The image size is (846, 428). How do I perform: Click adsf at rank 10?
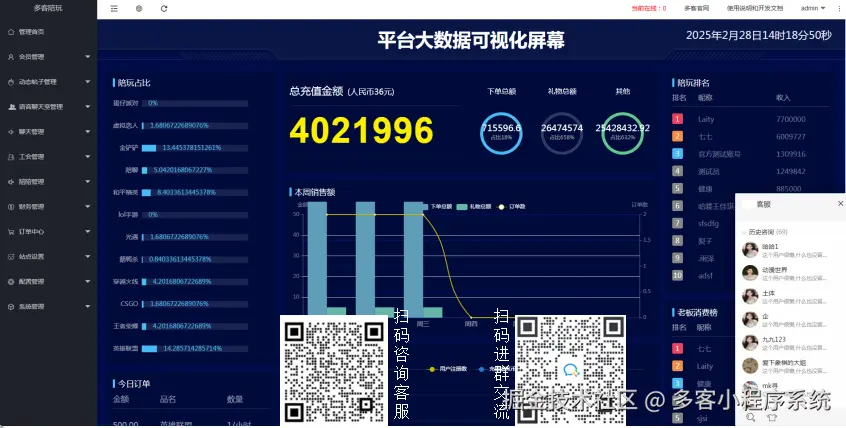pyautogui.click(x=705, y=275)
